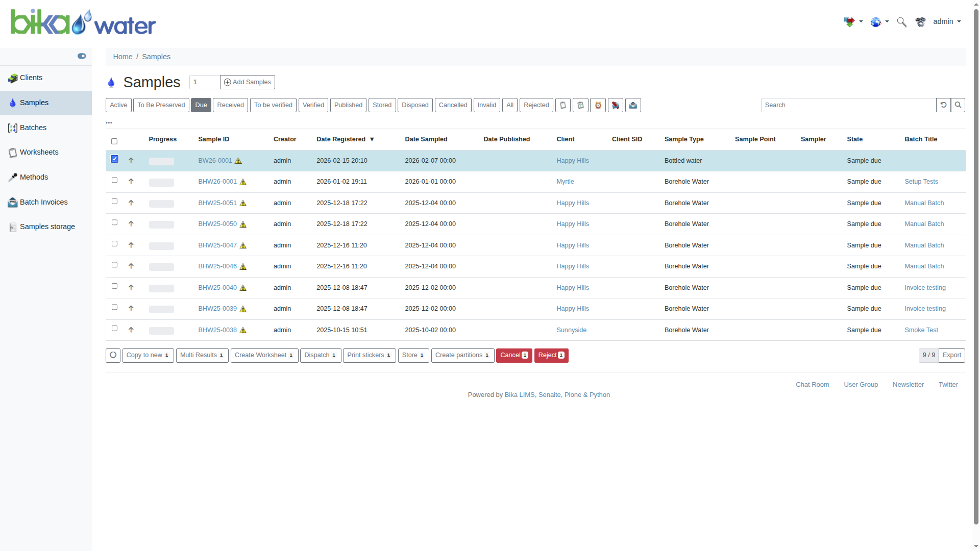Uncheck the BW26-0001 sample checkbox
The image size is (980, 551).
pos(114,159)
